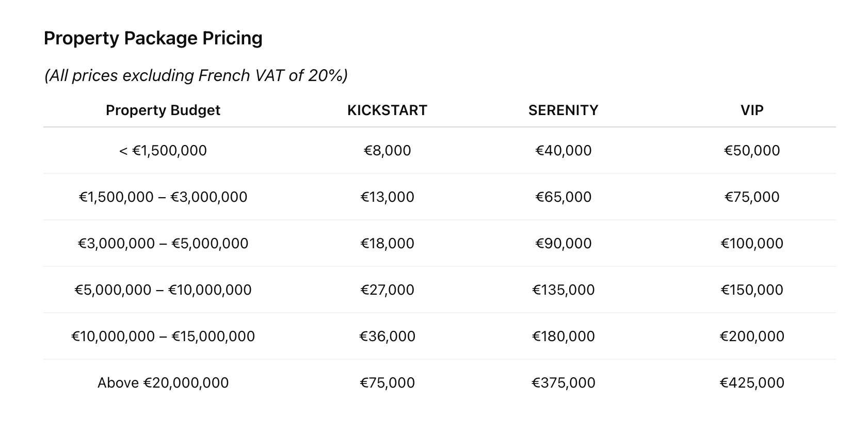Select the Above €20,000,000 budget cell
868x448 pixels.
point(163,382)
